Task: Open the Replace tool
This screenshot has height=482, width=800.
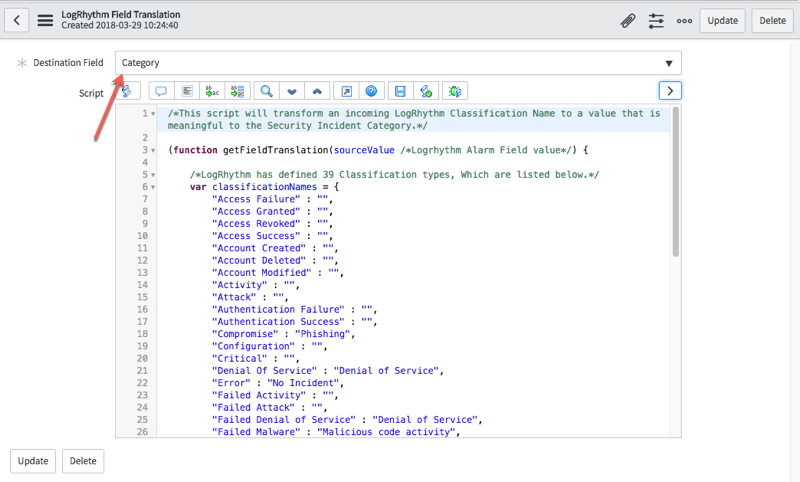Action: point(212,91)
